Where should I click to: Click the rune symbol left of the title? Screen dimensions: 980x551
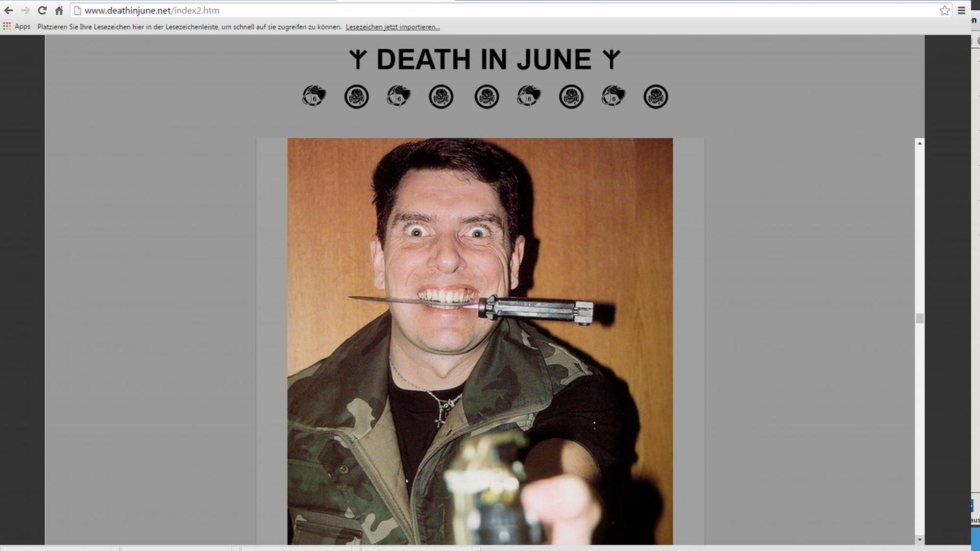click(x=358, y=60)
